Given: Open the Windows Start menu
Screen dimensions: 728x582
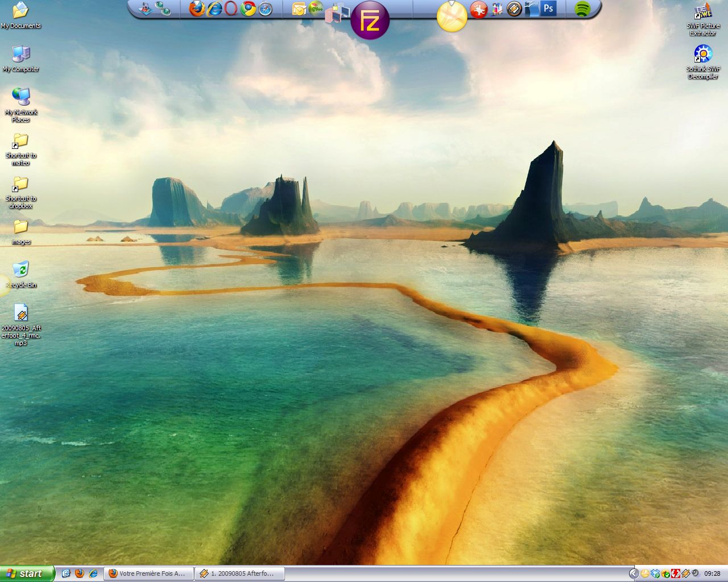Looking at the screenshot, I should click(27, 573).
